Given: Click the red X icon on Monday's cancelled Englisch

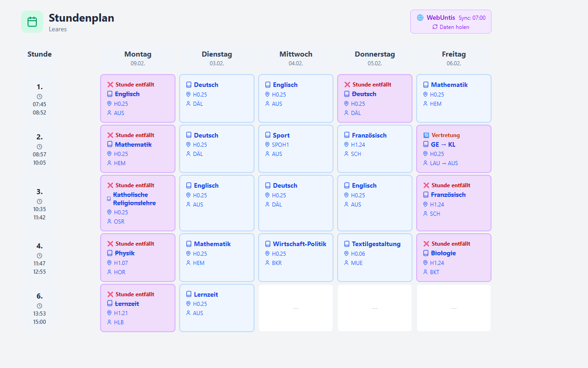Looking at the screenshot, I should pyautogui.click(x=110, y=85).
